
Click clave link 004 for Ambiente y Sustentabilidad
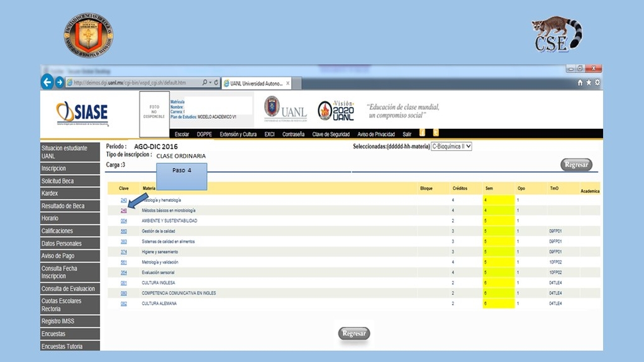click(x=124, y=221)
